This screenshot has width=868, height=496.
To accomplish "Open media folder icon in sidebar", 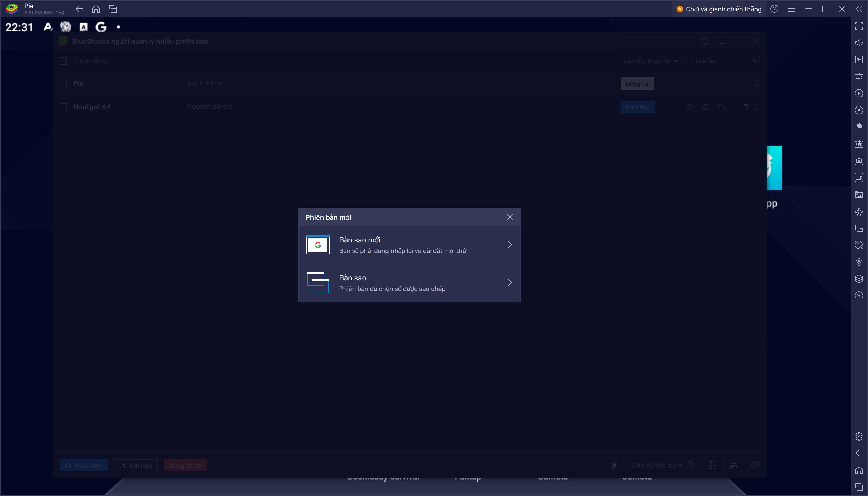I will [x=859, y=194].
